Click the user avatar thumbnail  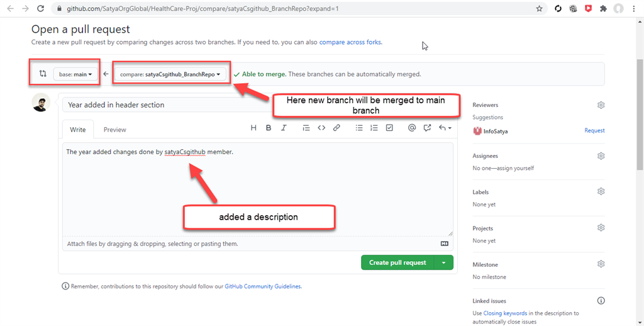pyautogui.click(x=41, y=103)
